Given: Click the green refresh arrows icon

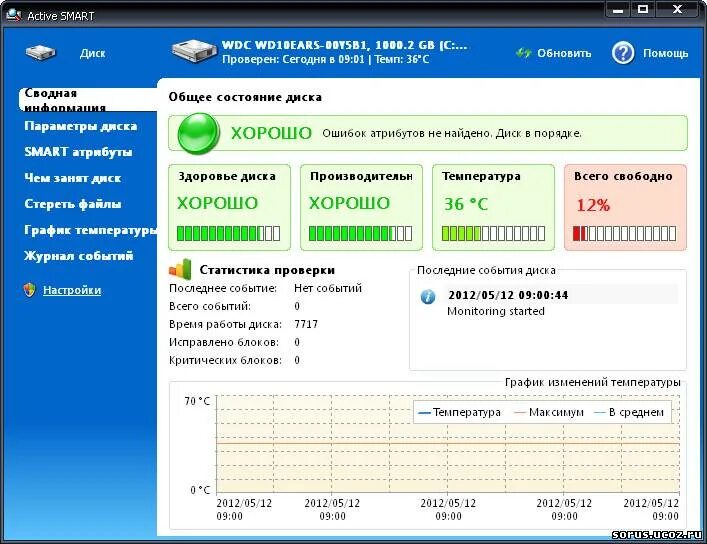Looking at the screenshot, I should pos(523,53).
